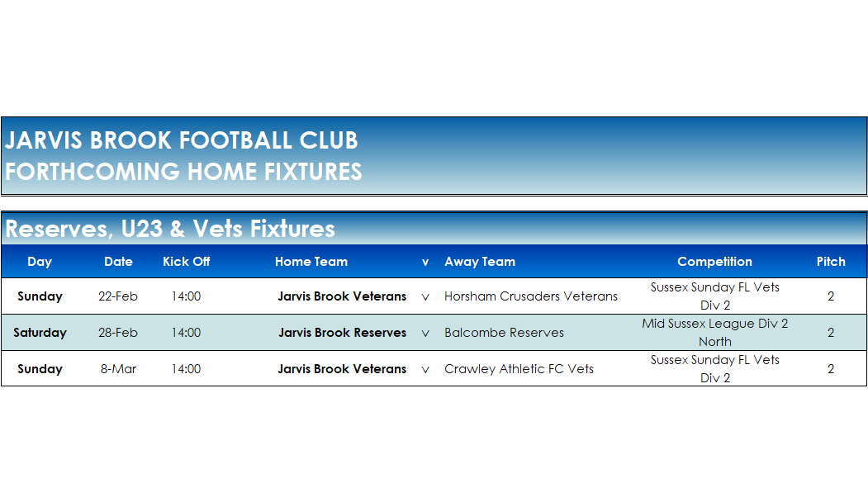Image resolution: width=868 pixels, height=502 pixels.
Task: Select the 8-Mar date cell
Action: (118, 369)
